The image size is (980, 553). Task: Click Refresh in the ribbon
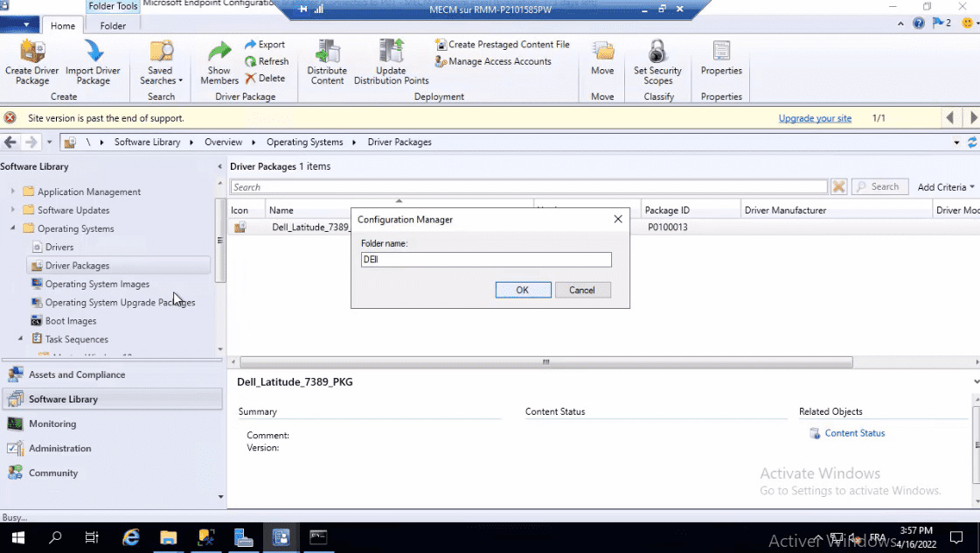267,61
